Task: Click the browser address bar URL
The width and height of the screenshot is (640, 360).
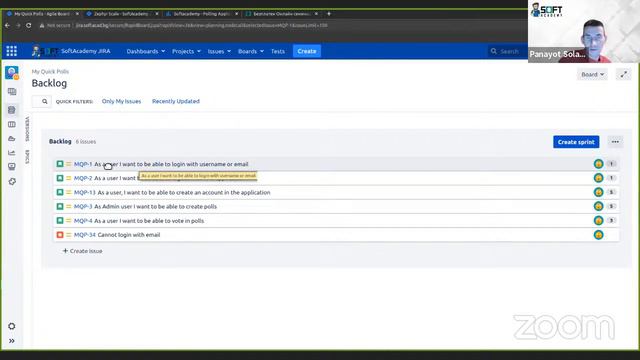Action: (202, 25)
